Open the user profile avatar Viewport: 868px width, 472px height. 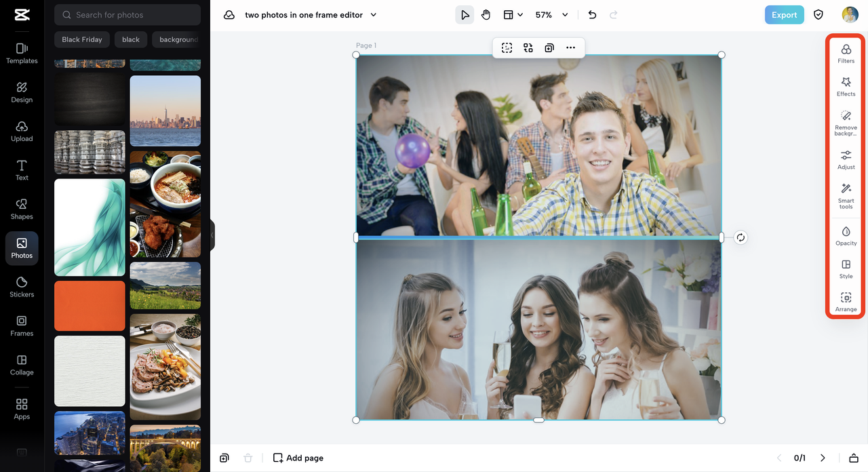coord(850,15)
